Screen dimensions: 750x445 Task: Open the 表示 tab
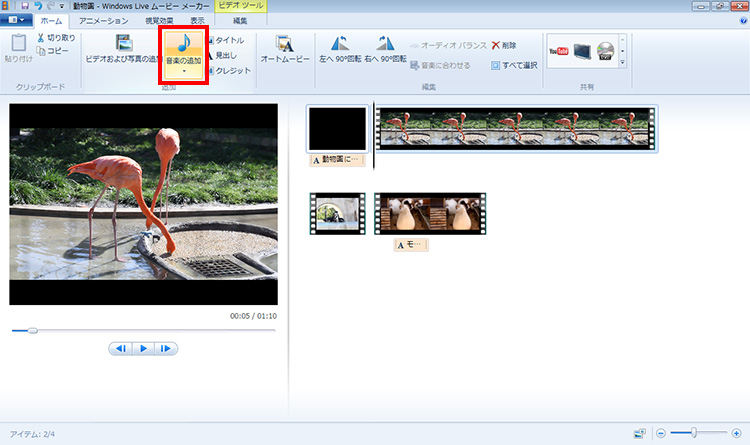(198, 21)
